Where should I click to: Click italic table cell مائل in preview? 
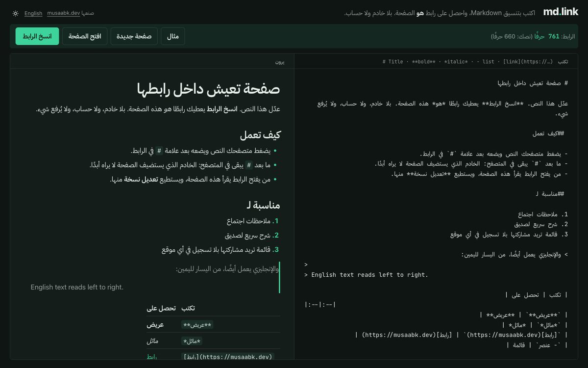click(152, 341)
